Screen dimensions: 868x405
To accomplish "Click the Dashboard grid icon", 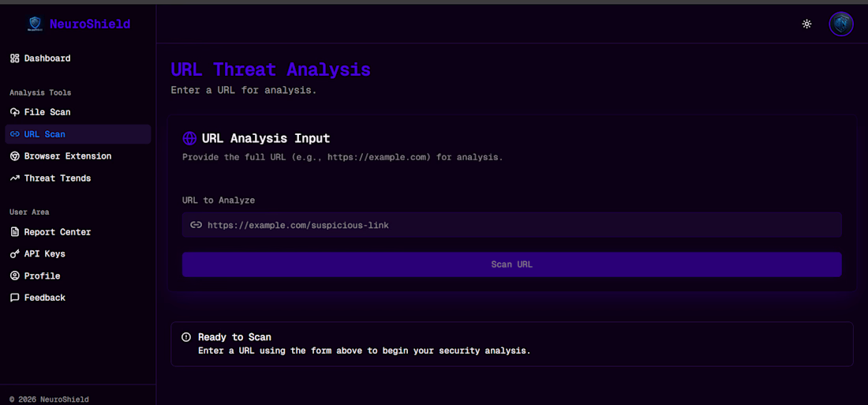I will 15,58.
